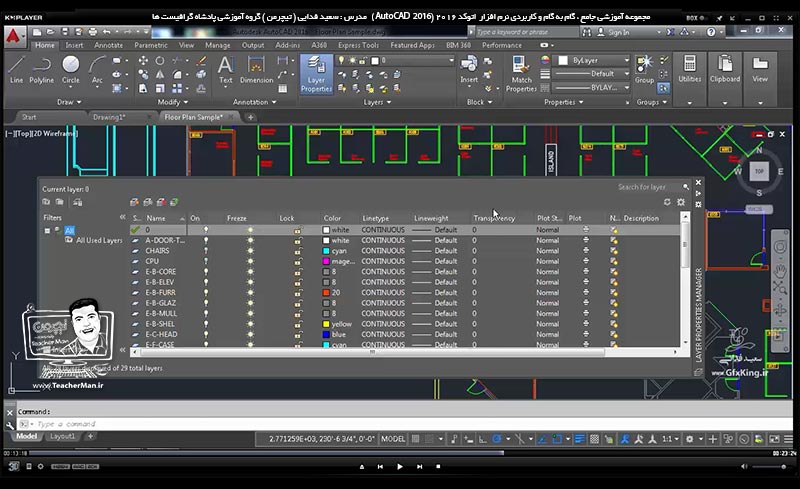800x489 pixels.
Task: Toggle Lock for E-B-GLAZ layer
Action: coord(297,303)
